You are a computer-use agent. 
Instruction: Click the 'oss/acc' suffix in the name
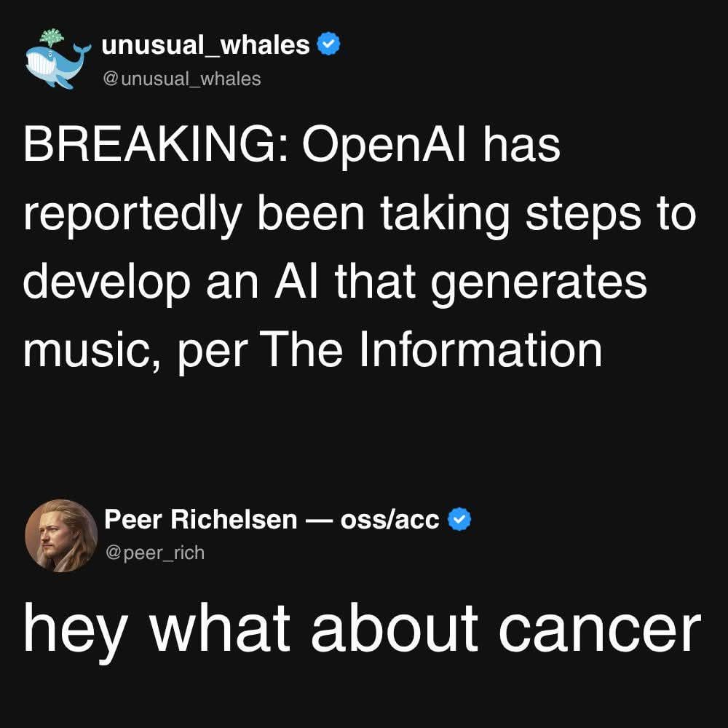[389, 520]
